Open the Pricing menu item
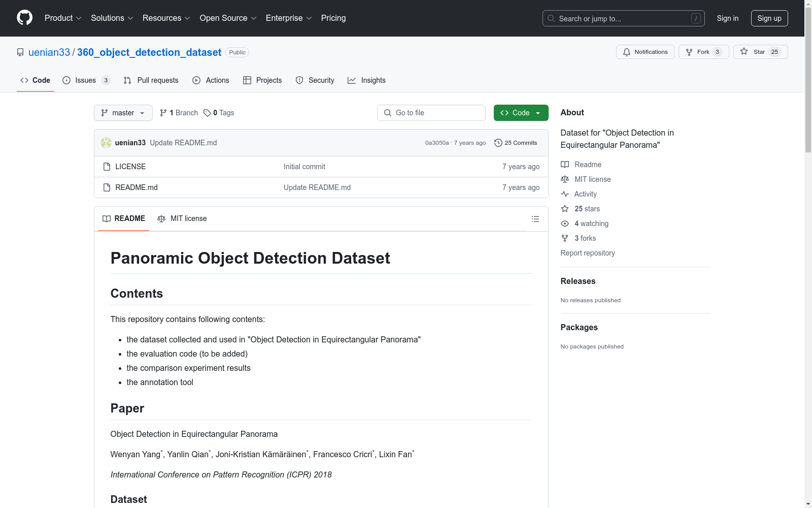Viewport: 812px width, 508px height. point(333,18)
